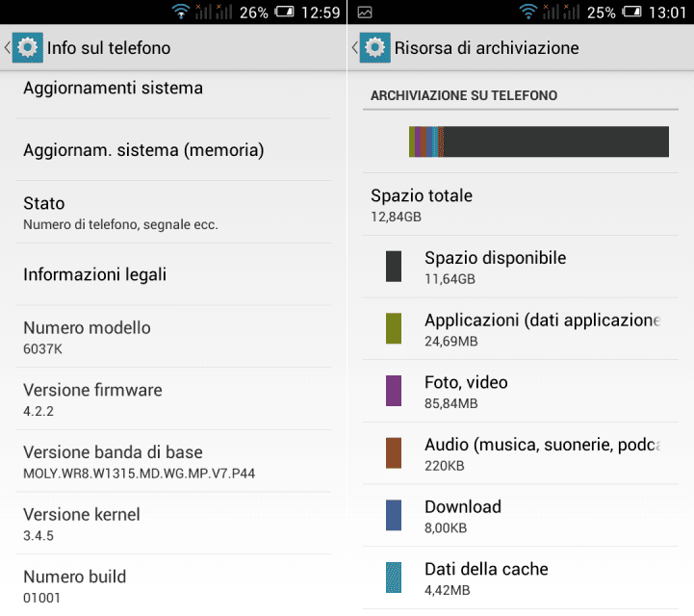Open Aggiornam. sistema (memoria)

pos(173,150)
